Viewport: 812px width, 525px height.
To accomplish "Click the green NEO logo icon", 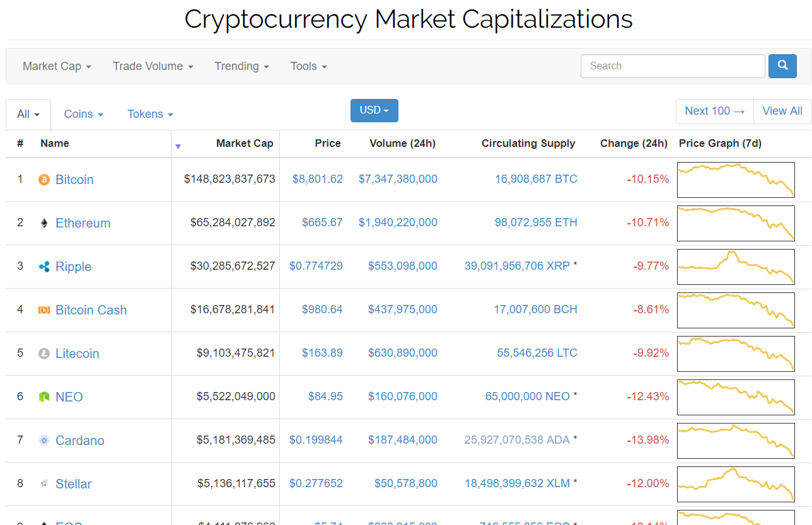I will click(x=44, y=397).
